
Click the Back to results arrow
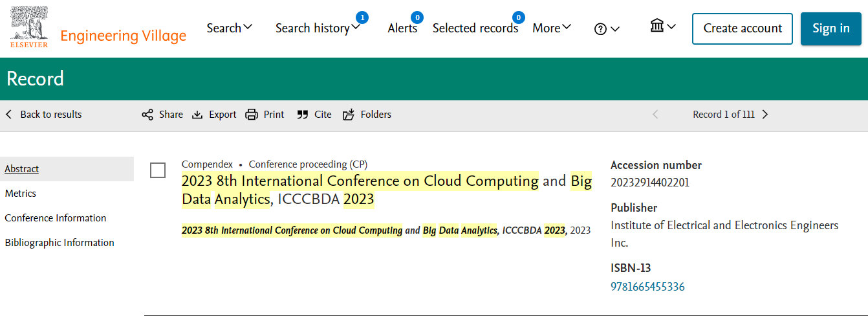point(9,115)
